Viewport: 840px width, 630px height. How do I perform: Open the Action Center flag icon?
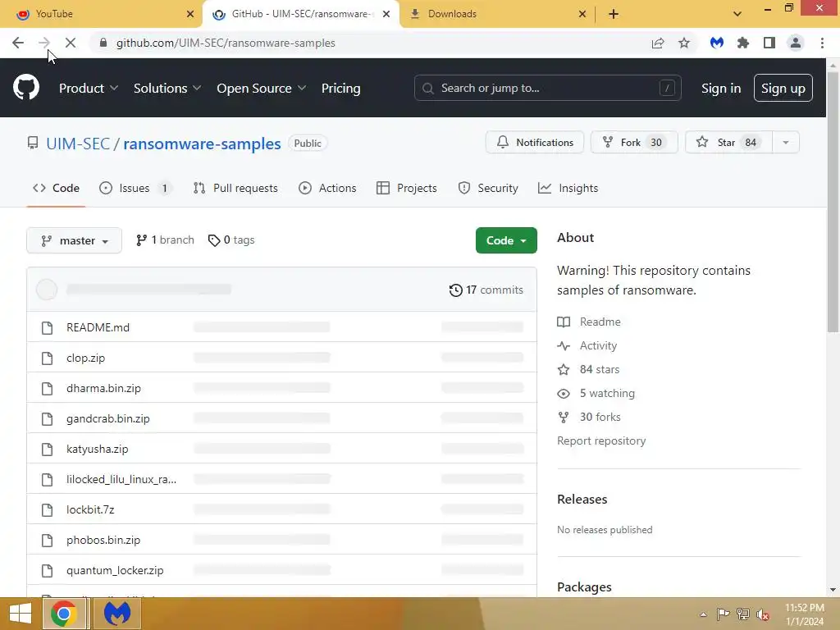(x=723, y=614)
